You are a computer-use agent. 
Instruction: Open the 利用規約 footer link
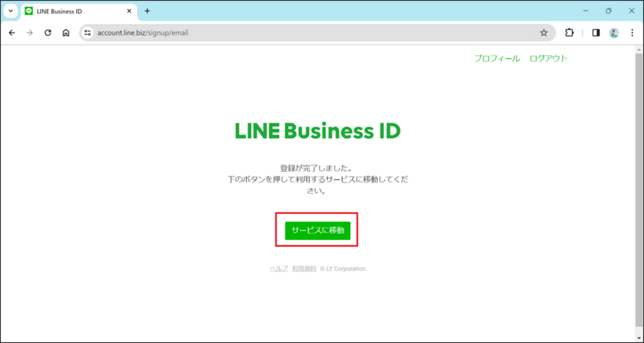pyautogui.click(x=304, y=269)
